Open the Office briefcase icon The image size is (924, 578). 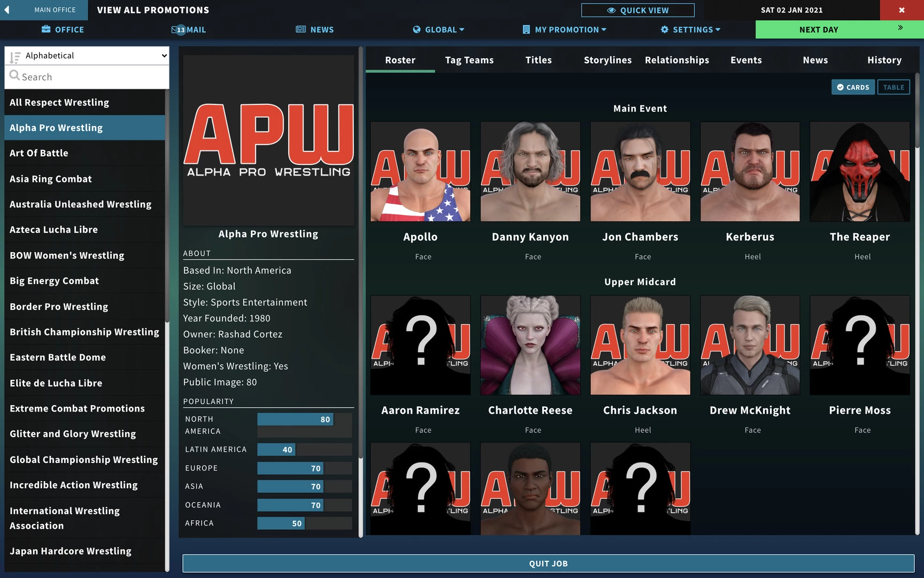[x=46, y=29]
